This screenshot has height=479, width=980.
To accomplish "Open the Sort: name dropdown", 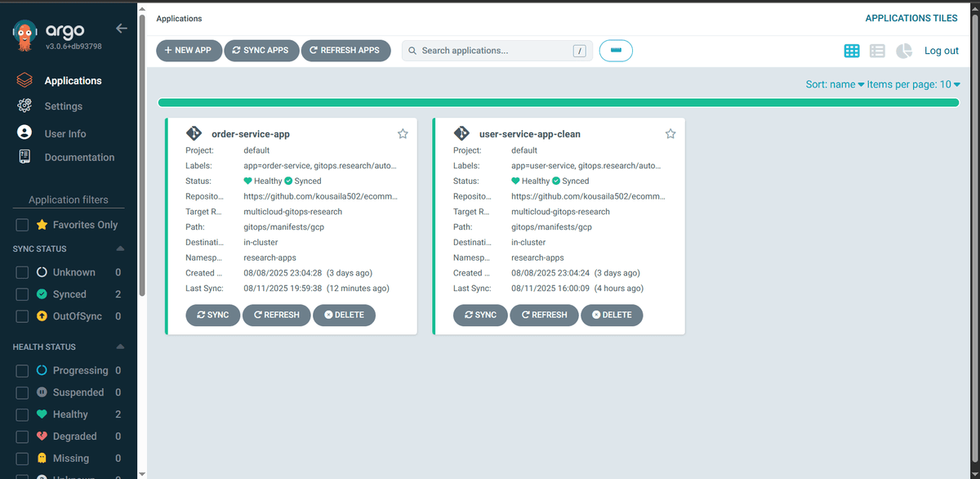I will (835, 83).
